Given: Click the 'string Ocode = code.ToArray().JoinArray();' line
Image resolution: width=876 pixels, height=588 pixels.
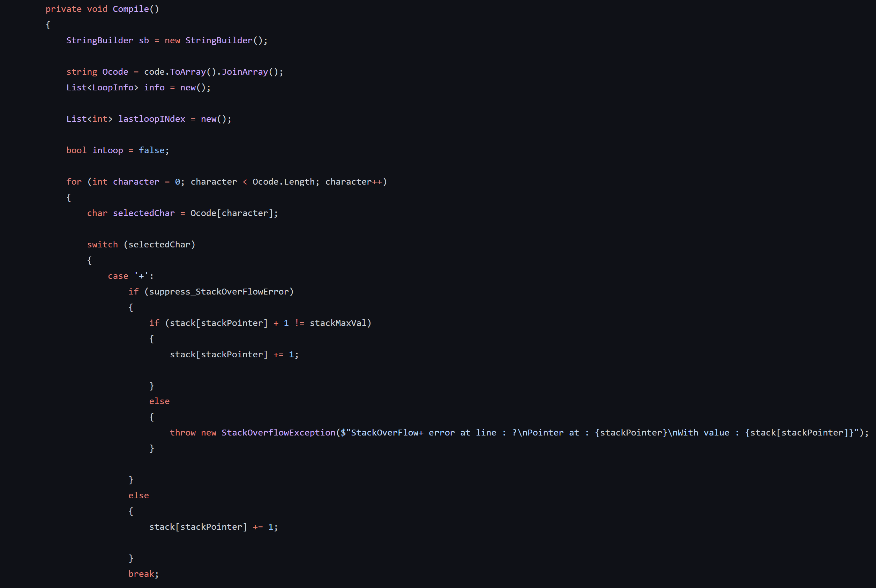Looking at the screenshot, I should [175, 72].
